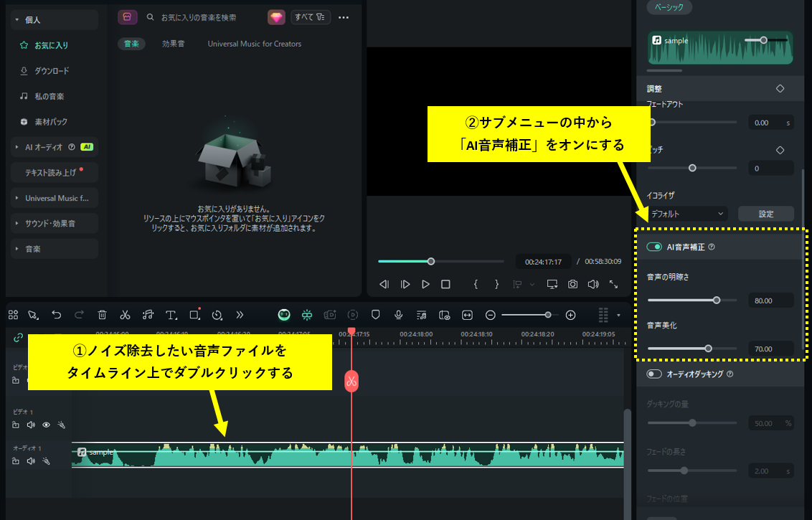Turn off the AI音声補正 toggle
Screen dimensions: 812x520
pos(654,247)
